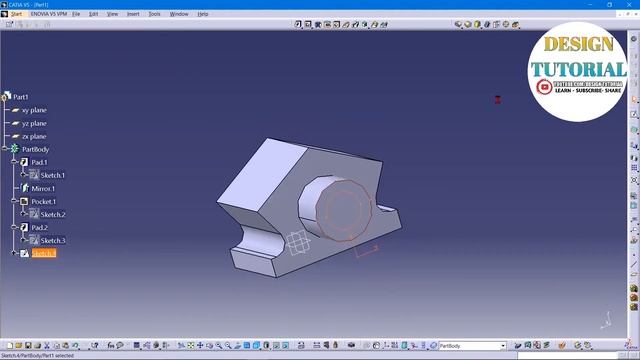Click the Fit All In view icon
Viewport: 640px width, 360px height.
coord(191,345)
